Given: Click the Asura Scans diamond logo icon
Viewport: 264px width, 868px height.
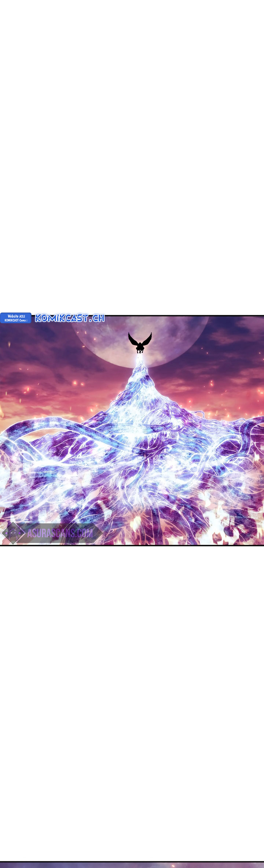Looking at the screenshot, I should pos(14,533).
